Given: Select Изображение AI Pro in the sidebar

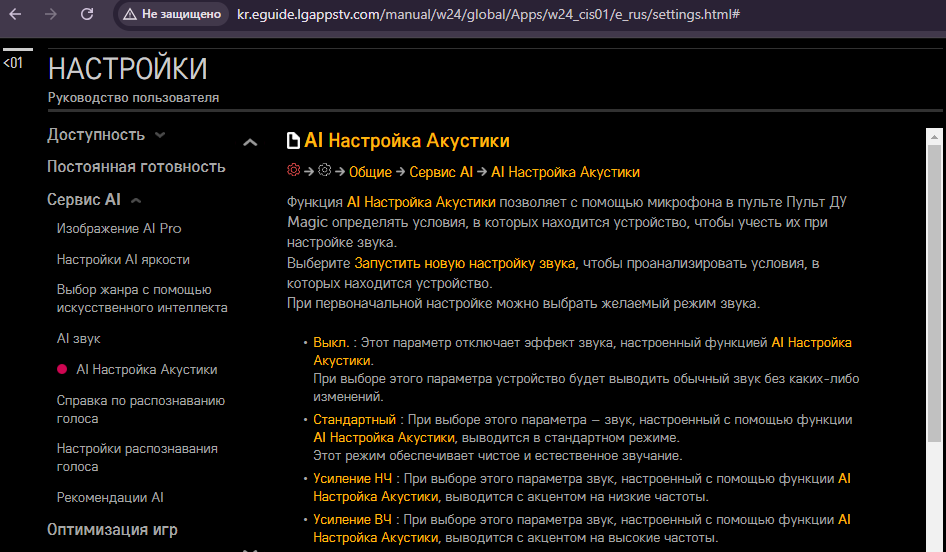Looking at the screenshot, I should 119,228.
